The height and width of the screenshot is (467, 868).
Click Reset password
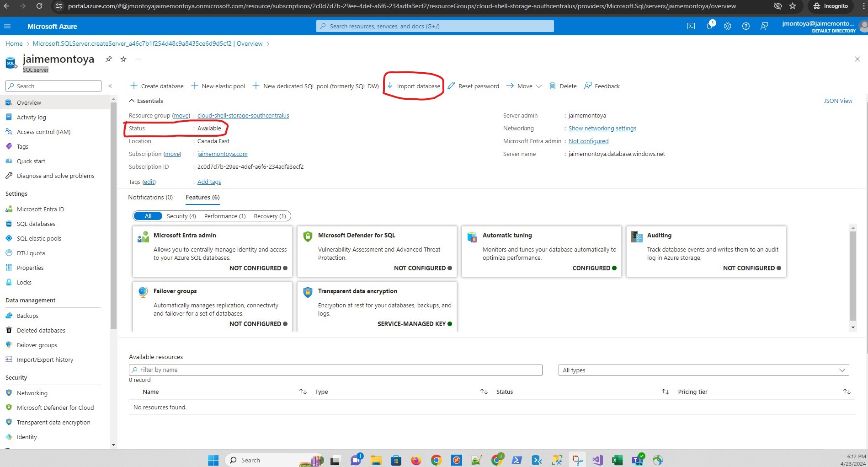pyautogui.click(x=474, y=86)
